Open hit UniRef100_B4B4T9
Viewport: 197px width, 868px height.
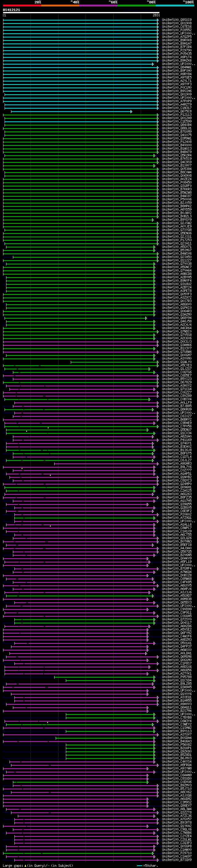coord(177,152)
